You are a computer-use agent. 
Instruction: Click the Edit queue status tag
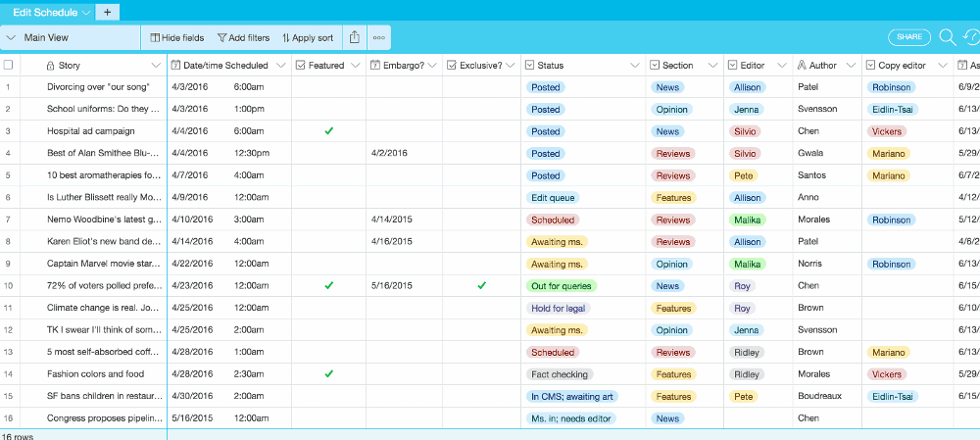pyautogui.click(x=553, y=198)
